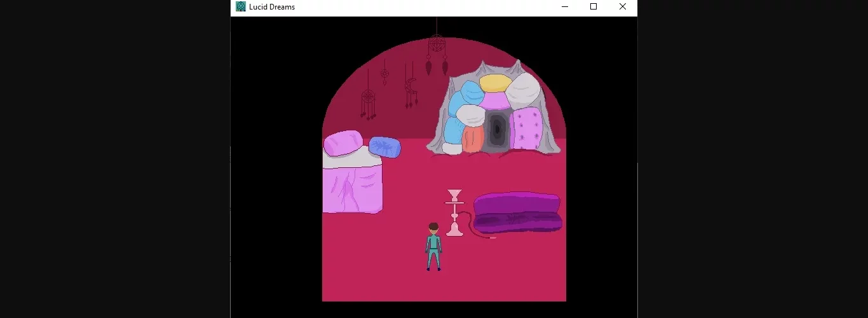Click the character in the teal outfit
Viewport: 868px width, 318px height.
coord(433,247)
